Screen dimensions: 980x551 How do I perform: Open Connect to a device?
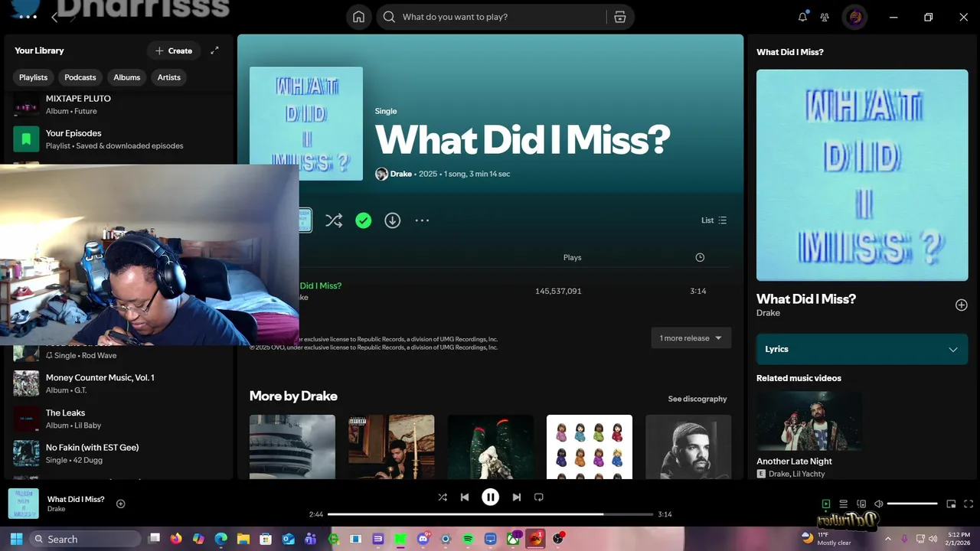coord(861,504)
